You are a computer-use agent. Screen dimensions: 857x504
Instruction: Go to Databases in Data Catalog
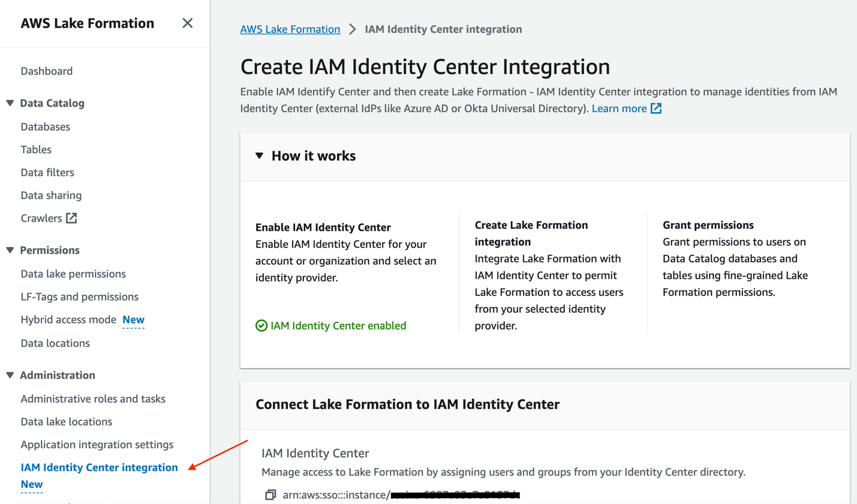tap(46, 126)
